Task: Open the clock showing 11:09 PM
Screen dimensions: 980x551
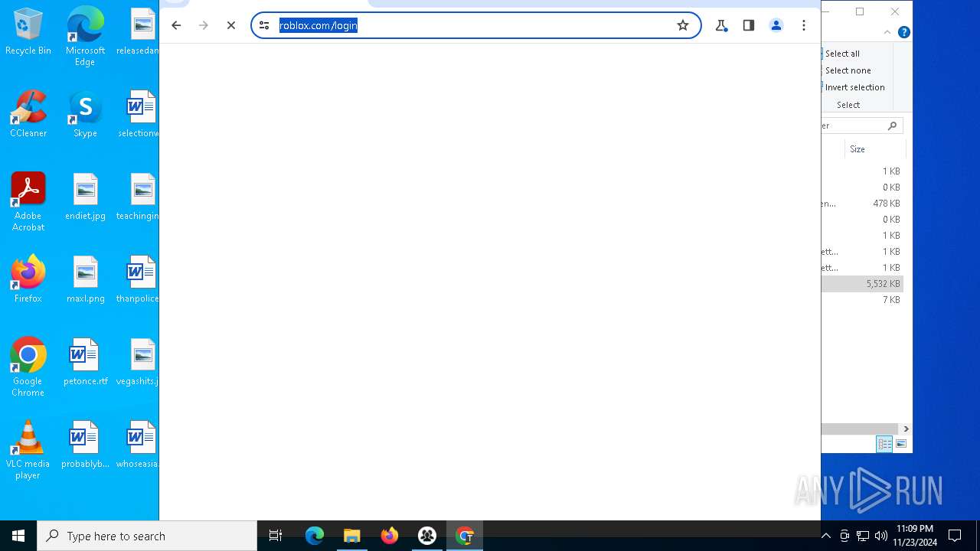Action: click(914, 536)
